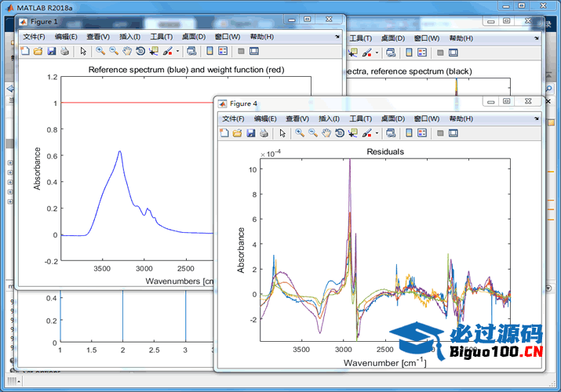This screenshot has height=392, width=561.
Task: Open 桌面(D) menu in Figure 4
Action: 393,118
